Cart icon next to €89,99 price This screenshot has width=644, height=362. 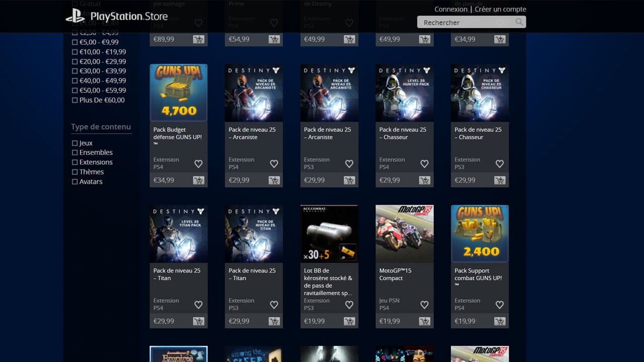199,39
